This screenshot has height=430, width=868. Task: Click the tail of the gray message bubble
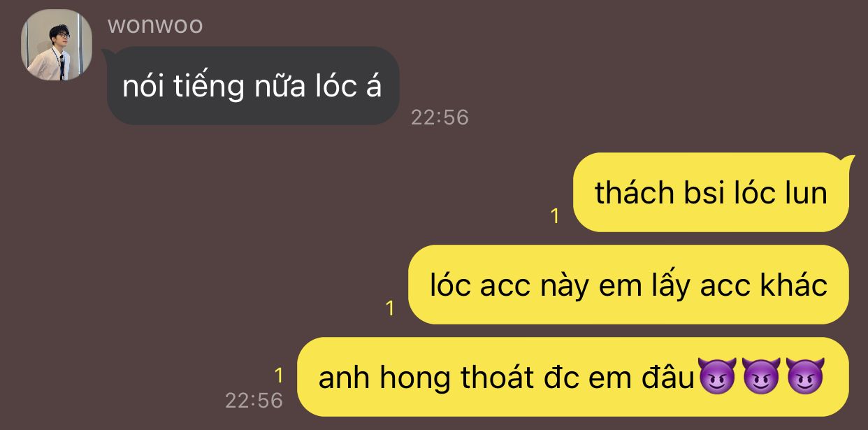(x=109, y=55)
